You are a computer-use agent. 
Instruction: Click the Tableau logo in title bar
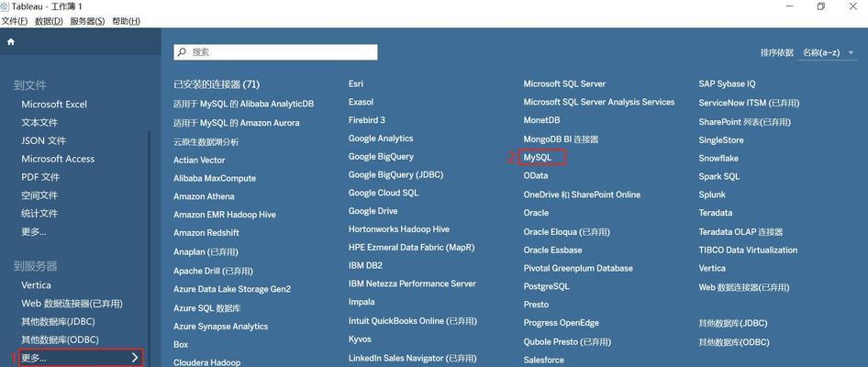[x=5, y=6]
